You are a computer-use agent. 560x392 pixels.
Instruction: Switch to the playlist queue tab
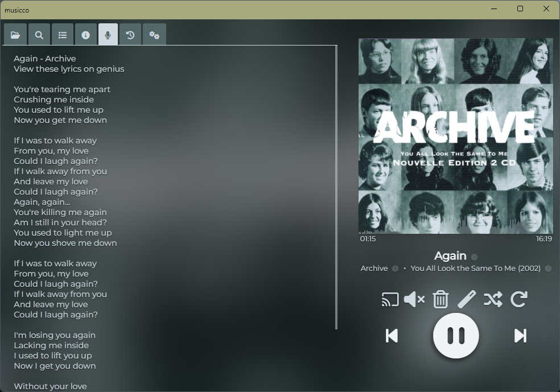coord(63,35)
